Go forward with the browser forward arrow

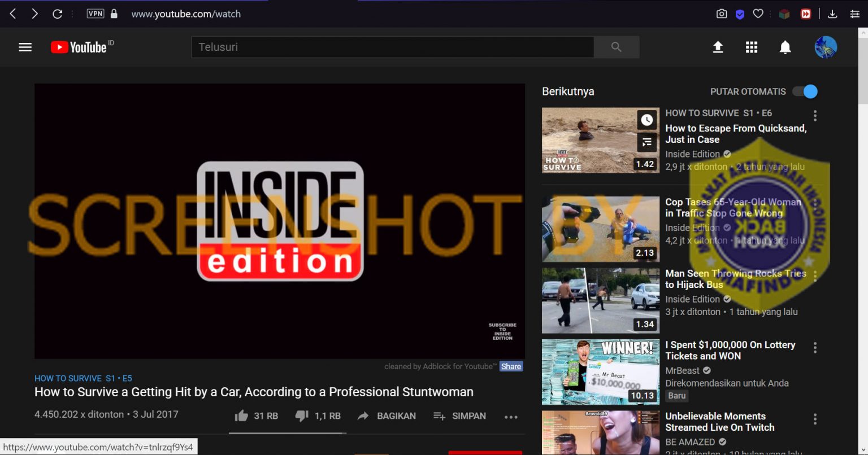pos(35,14)
